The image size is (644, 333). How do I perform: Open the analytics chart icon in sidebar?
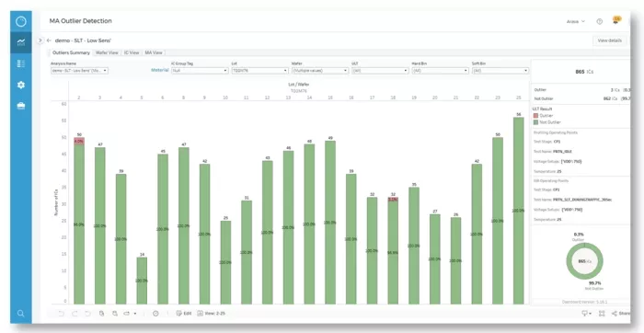21,42
